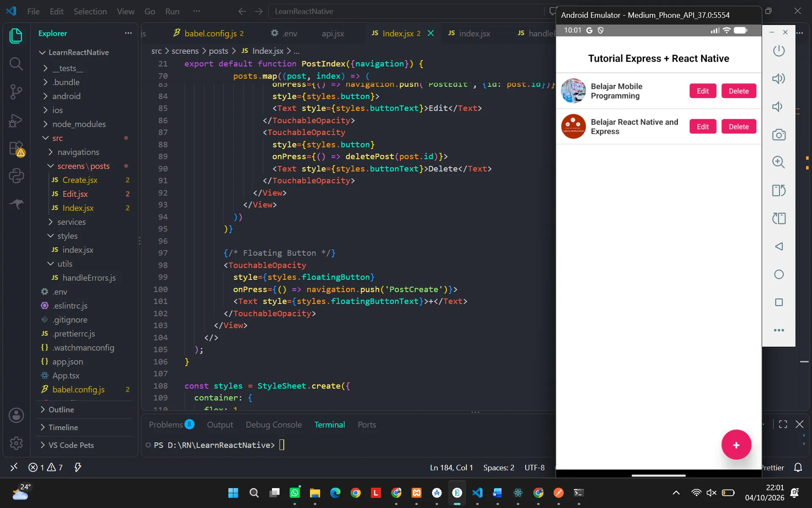The image size is (812, 508).
Task: Click emulator back triangle button
Action: coord(779,246)
